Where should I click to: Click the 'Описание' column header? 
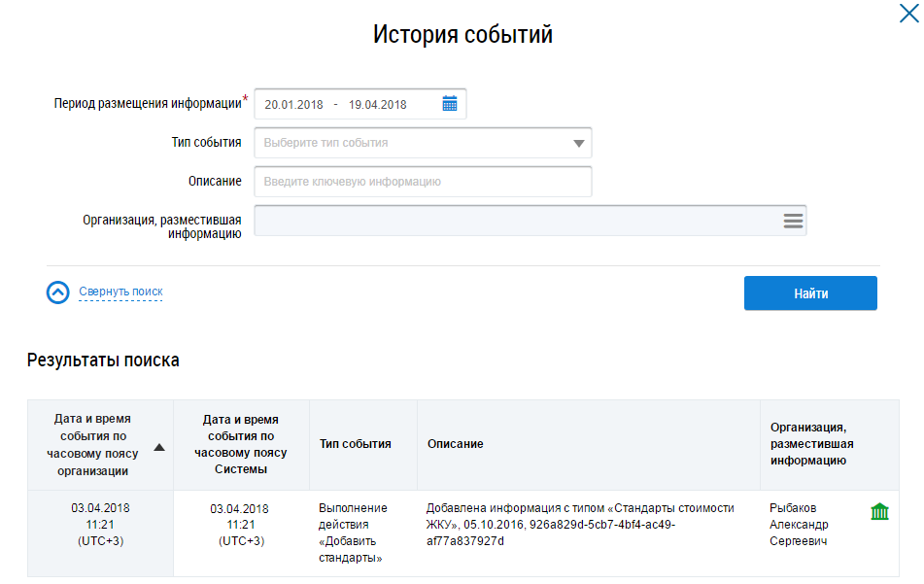[x=455, y=444]
